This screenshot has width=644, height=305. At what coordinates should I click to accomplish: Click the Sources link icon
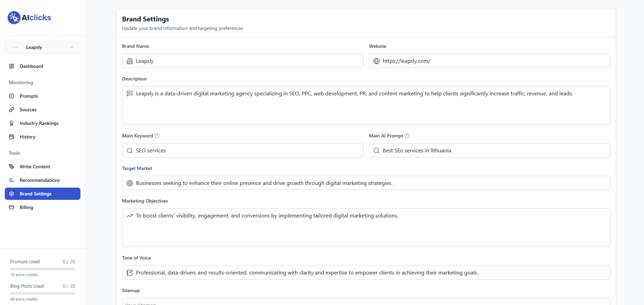point(12,110)
